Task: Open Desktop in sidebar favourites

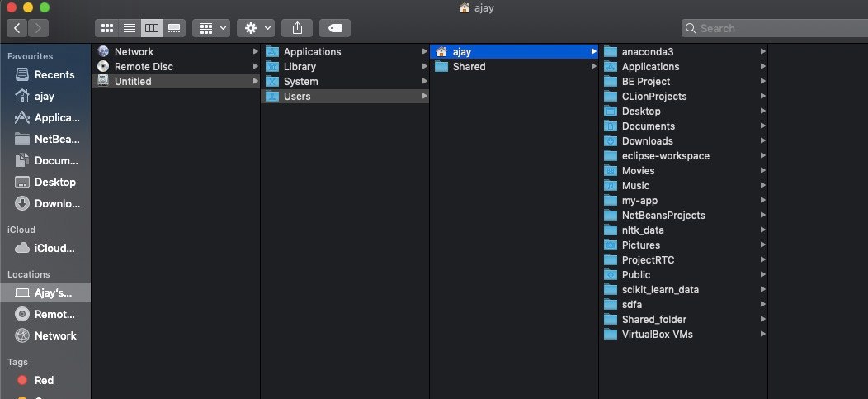Action: (45, 183)
